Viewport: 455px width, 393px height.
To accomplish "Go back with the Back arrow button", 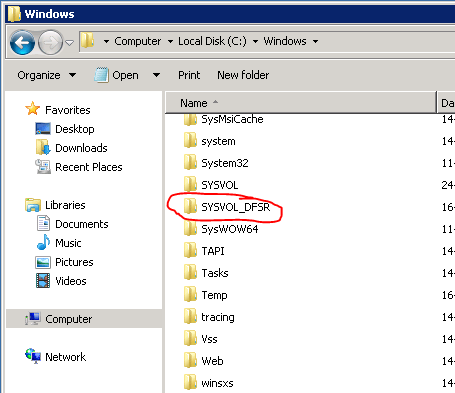I will (22, 42).
